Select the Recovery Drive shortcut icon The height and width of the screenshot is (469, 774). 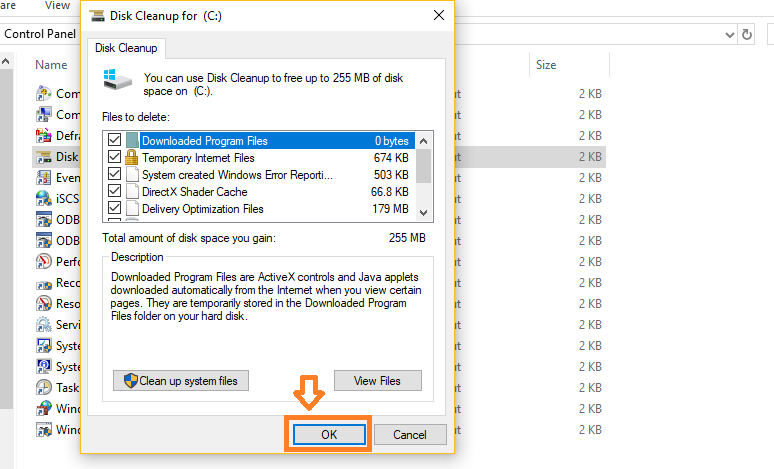click(x=44, y=283)
